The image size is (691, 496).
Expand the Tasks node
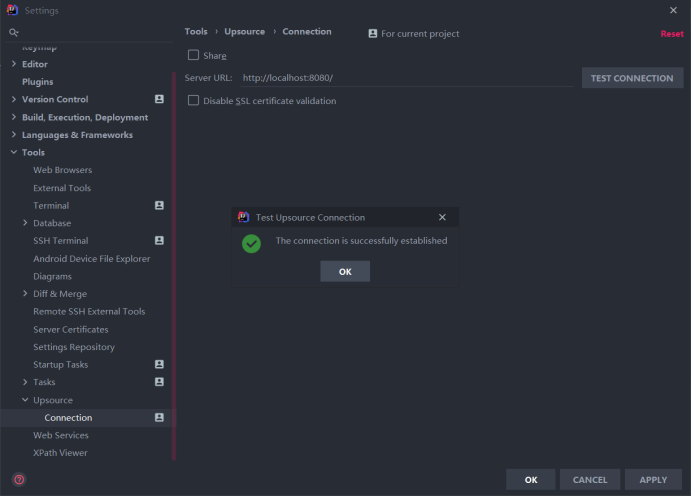click(x=25, y=382)
